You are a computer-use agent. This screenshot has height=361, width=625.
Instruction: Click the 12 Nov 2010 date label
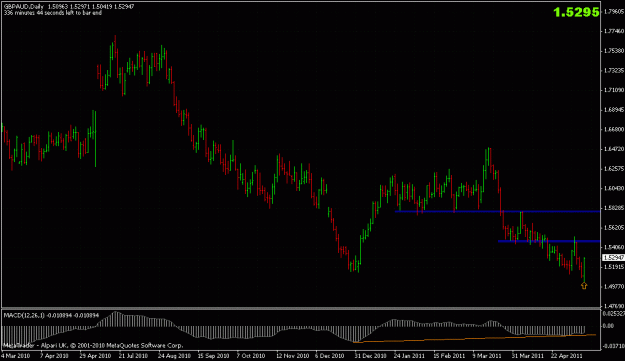(x=293, y=355)
